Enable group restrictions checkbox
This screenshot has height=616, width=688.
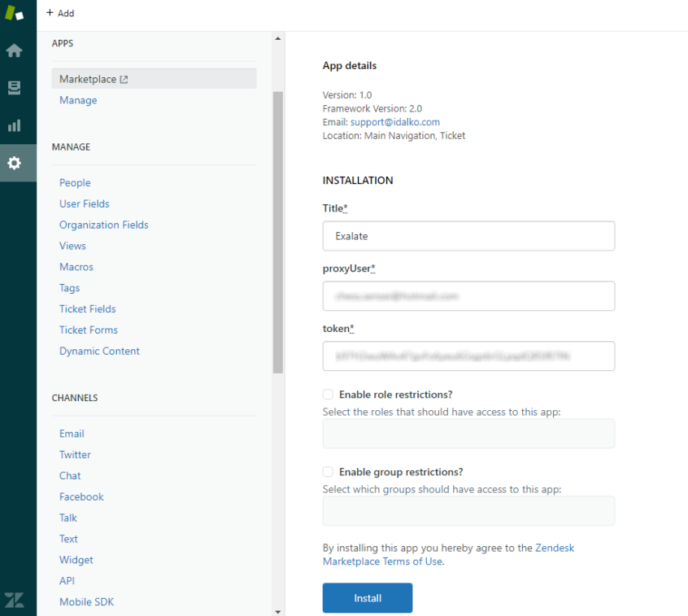click(x=328, y=471)
